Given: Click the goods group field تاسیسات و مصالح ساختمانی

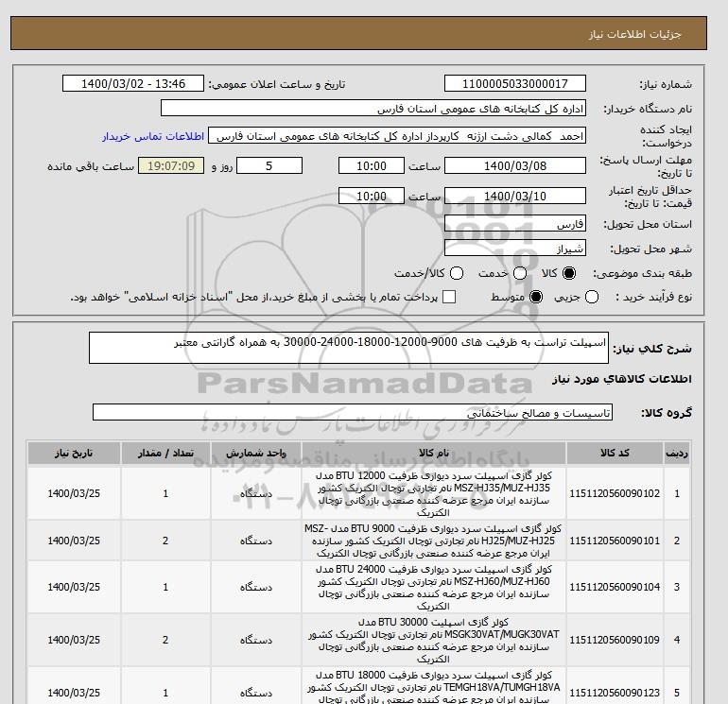Looking at the screenshot, I should tap(353, 412).
